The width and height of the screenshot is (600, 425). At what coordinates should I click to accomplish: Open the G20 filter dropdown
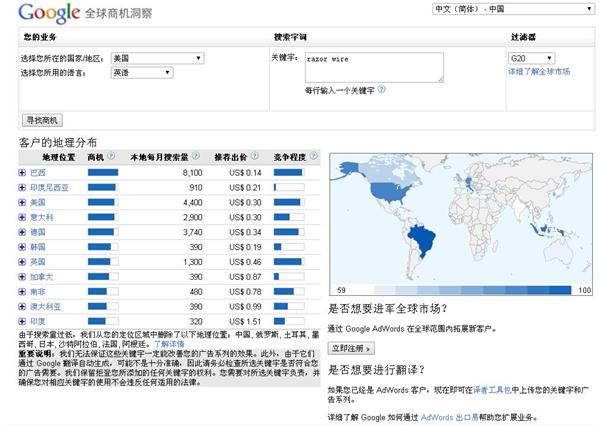click(x=532, y=58)
